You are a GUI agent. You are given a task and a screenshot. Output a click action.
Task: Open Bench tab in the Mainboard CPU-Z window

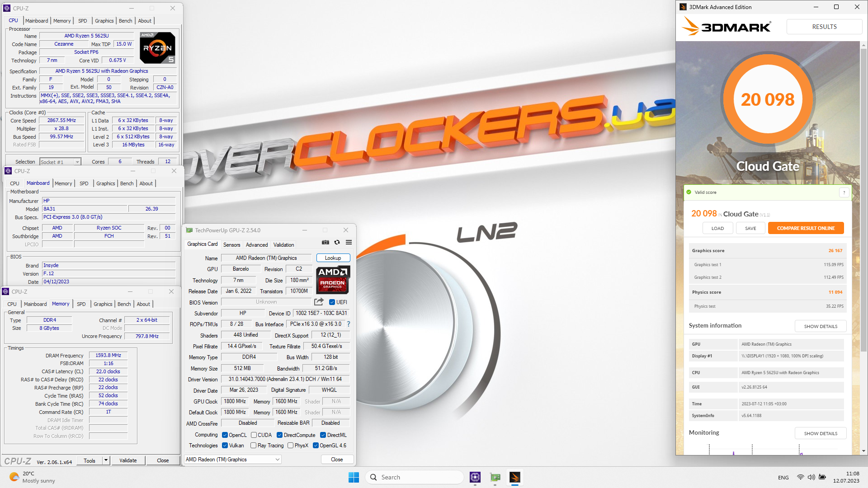click(127, 183)
